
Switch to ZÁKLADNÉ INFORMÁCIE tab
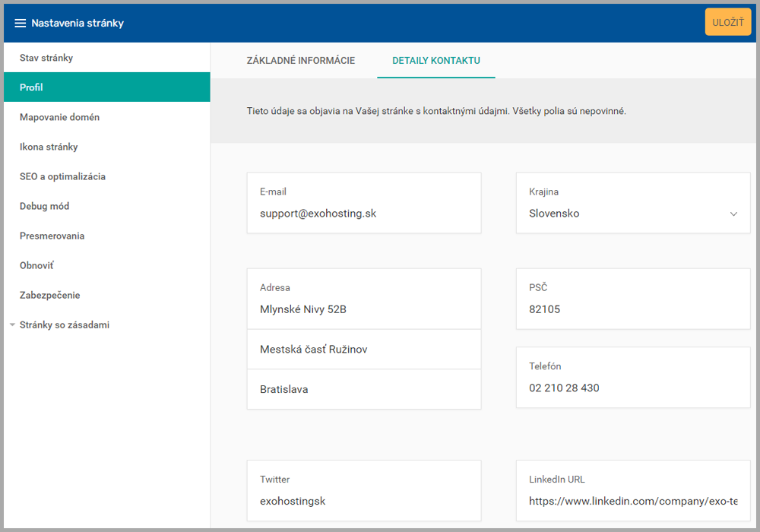(x=300, y=61)
